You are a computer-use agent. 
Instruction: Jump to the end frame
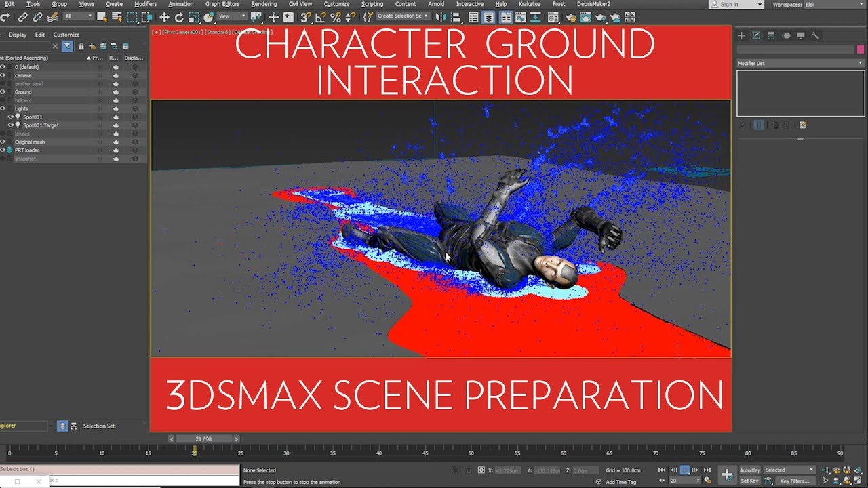707,470
